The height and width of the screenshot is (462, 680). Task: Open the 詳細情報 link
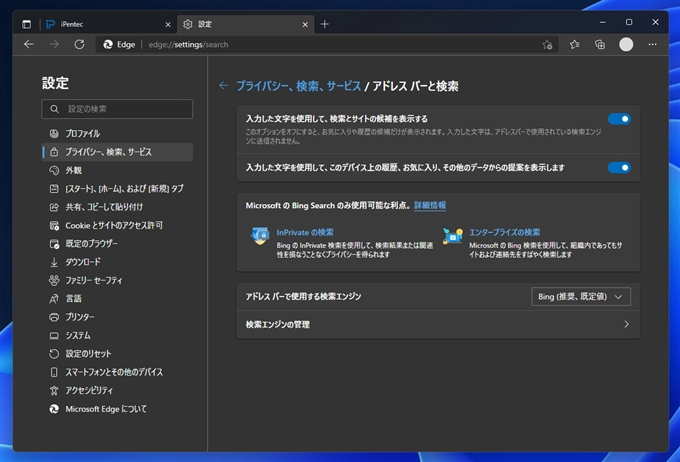pos(430,206)
